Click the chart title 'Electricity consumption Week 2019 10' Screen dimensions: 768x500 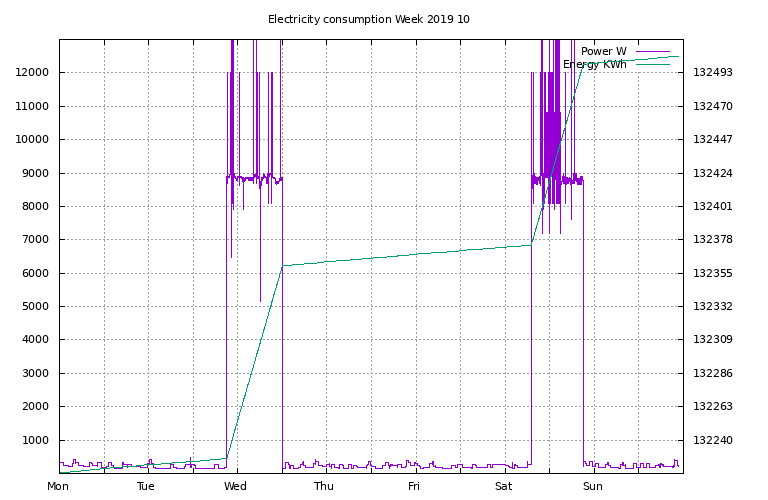[368, 20]
